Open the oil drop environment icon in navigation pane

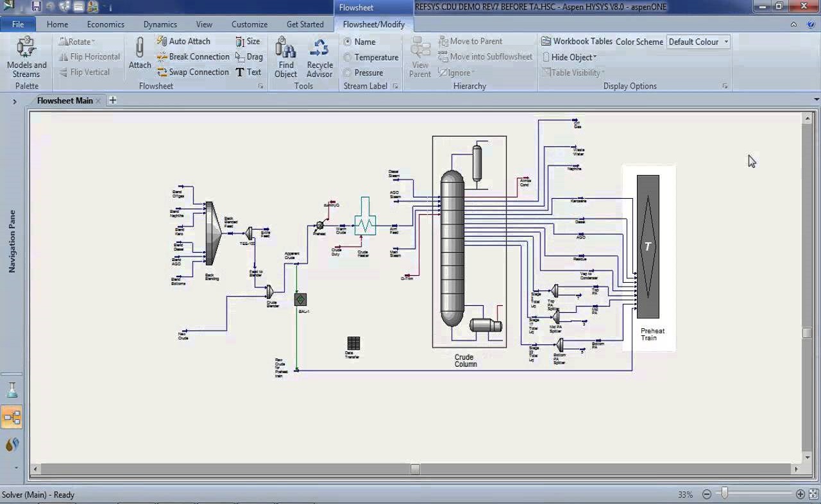click(x=12, y=444)
